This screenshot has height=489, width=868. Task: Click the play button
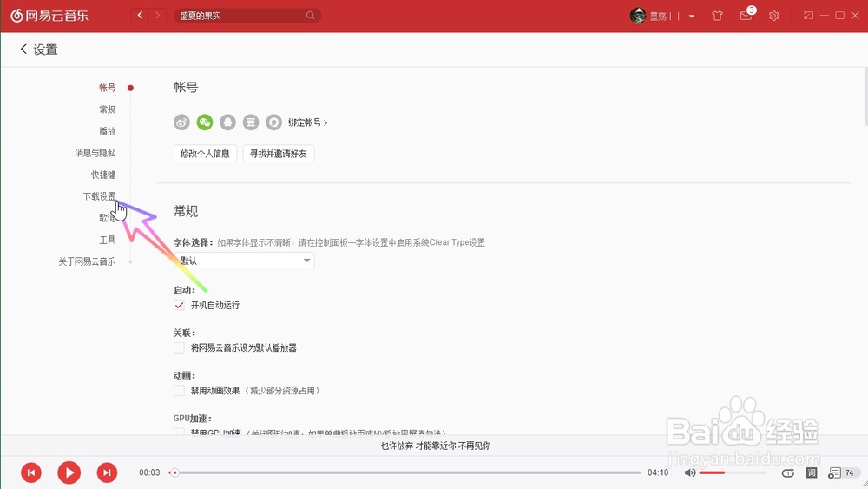pyautogui.click(x=69, y=472)
